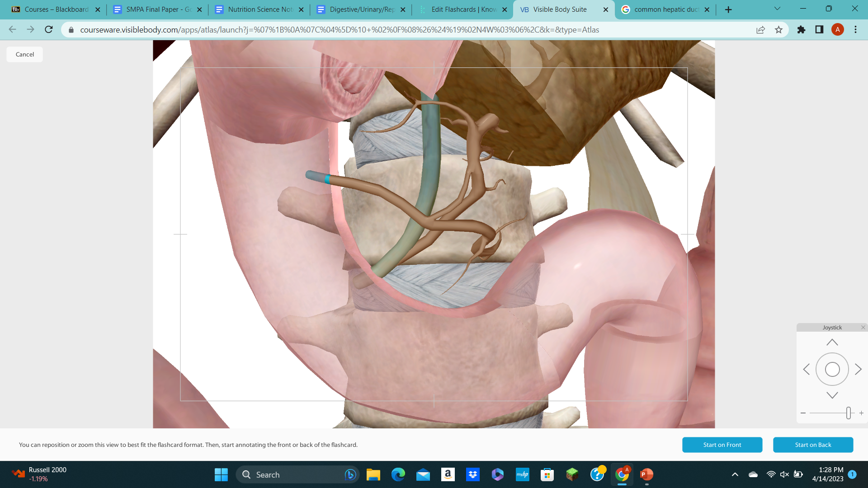Viewport: 868px width, 488px height.
Task: Click the Bing icon in the search box
Action: pos(349,474)
